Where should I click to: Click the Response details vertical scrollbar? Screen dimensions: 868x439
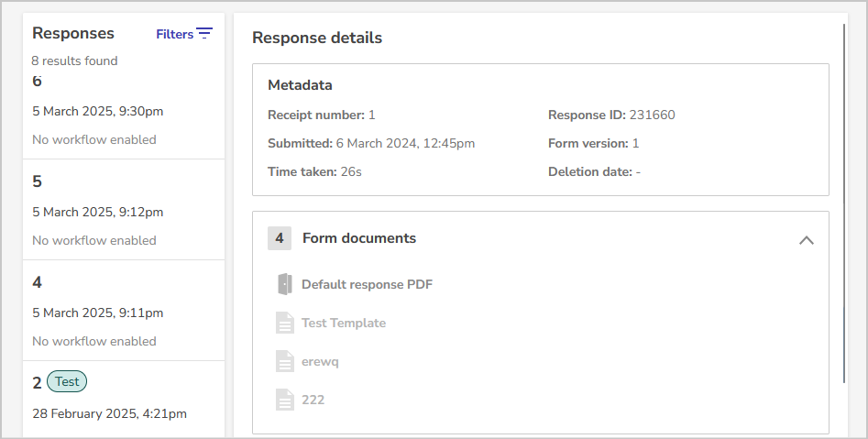point(844,202)
